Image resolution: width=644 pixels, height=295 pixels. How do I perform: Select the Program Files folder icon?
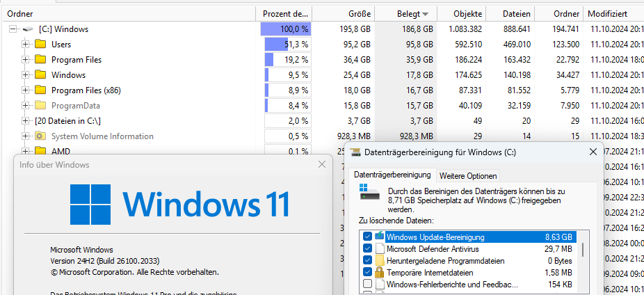click(x=40, y=59)
